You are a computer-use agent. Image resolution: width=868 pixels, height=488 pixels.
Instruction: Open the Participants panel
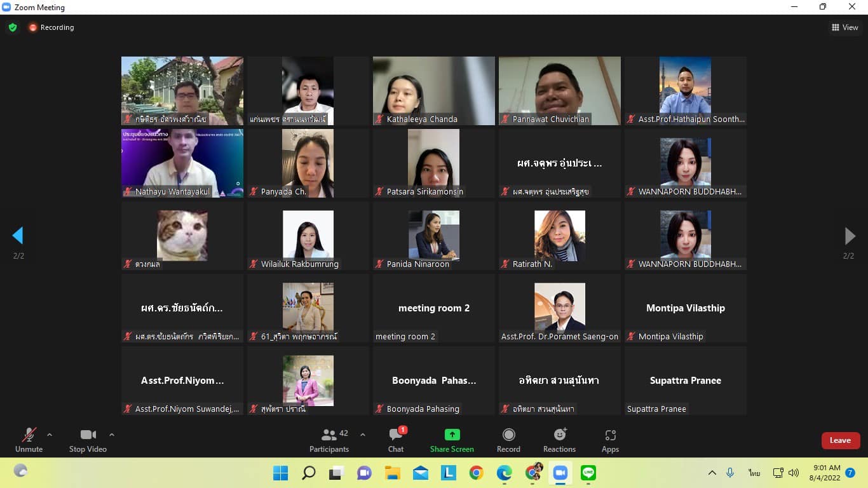[329, 440]
